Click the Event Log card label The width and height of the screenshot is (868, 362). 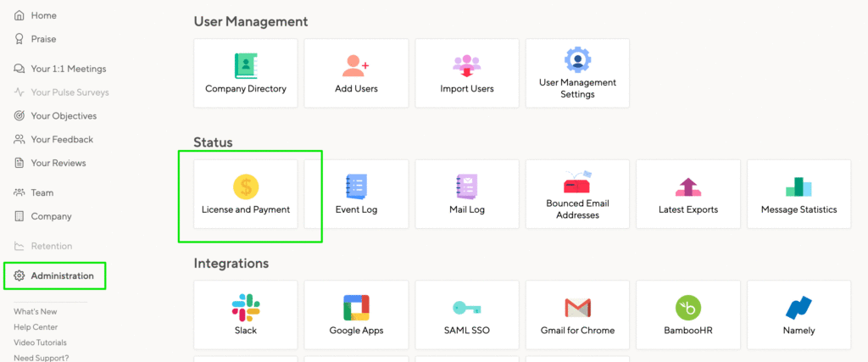(356, 209)
